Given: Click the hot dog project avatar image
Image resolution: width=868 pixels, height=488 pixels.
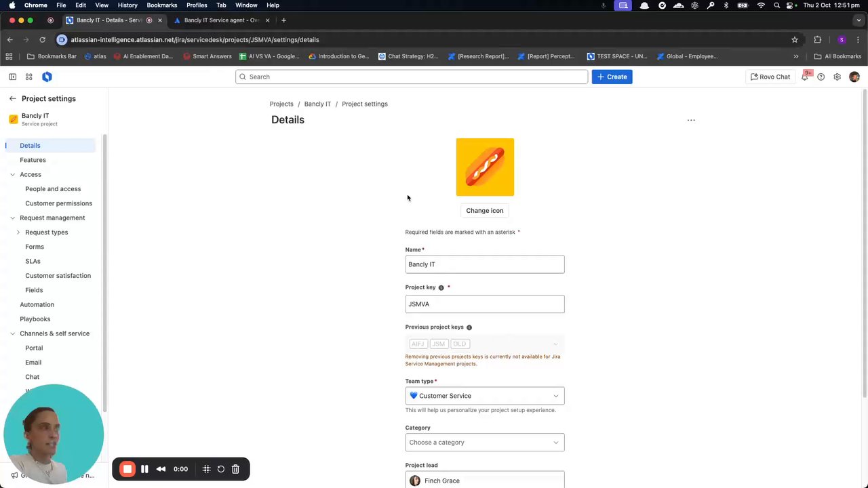Looking at the screenshot, I should [x=485, y=167].
